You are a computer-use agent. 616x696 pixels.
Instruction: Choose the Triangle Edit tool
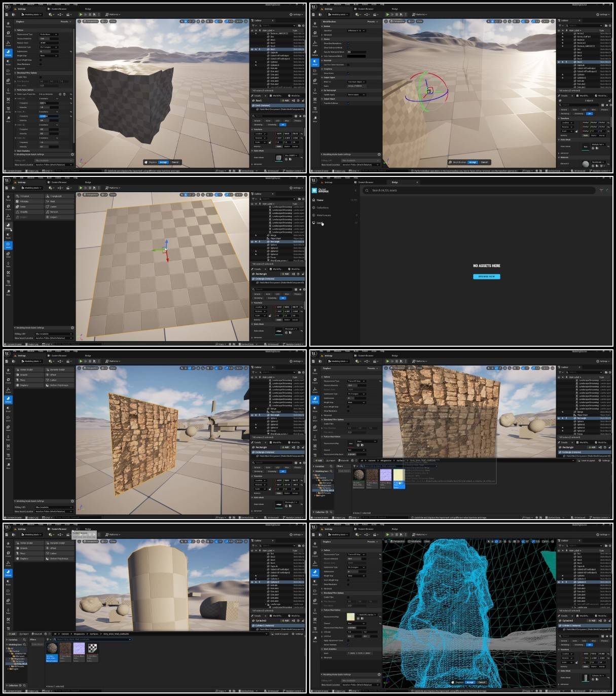coord(60,196)
